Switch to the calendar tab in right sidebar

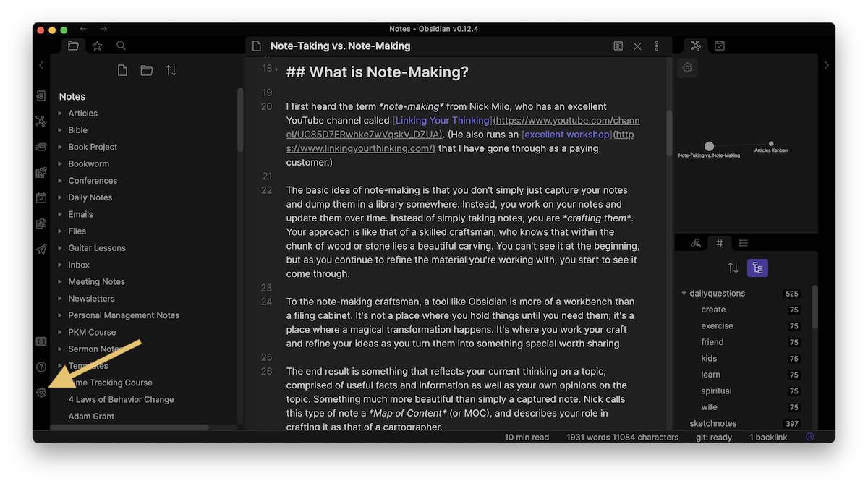(x=720, y=46)
